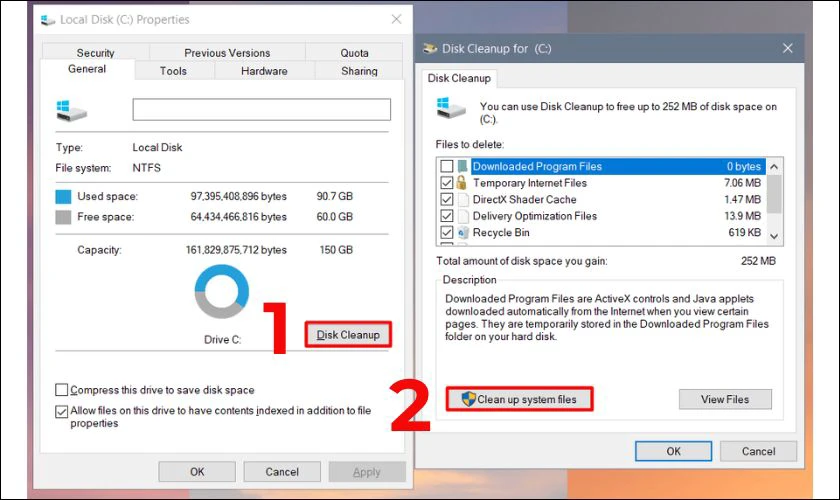This screenshot has width=840, height=500.
Task: Select the General tab
Action: pyautogui.click(x=87, y=69)
